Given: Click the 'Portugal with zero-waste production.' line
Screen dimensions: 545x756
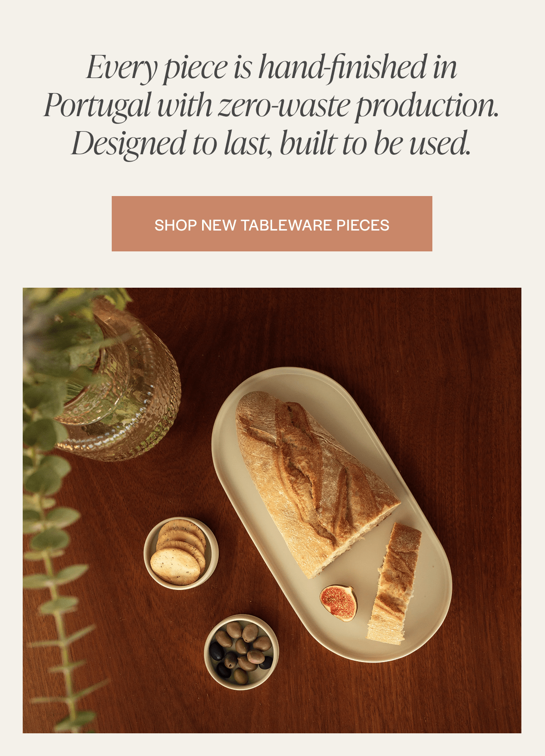Looking at the screenshot, I should click(x=272, y=105).
